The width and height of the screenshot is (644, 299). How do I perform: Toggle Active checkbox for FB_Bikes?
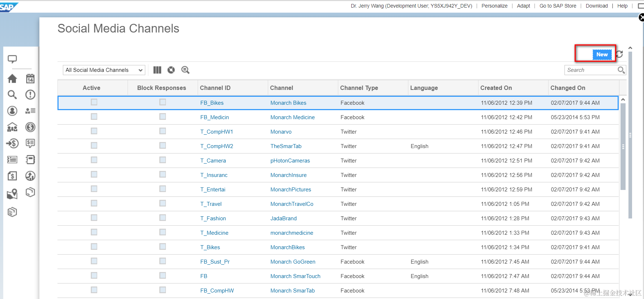(x=94, y=102)
